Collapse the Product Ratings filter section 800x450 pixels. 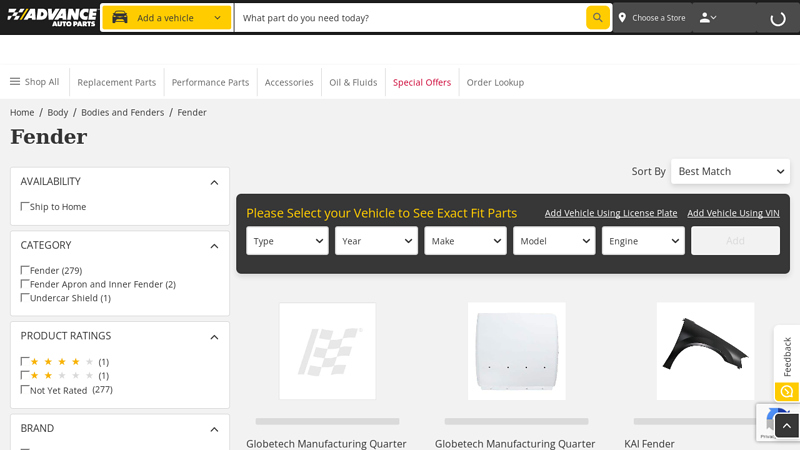point(214,337)
